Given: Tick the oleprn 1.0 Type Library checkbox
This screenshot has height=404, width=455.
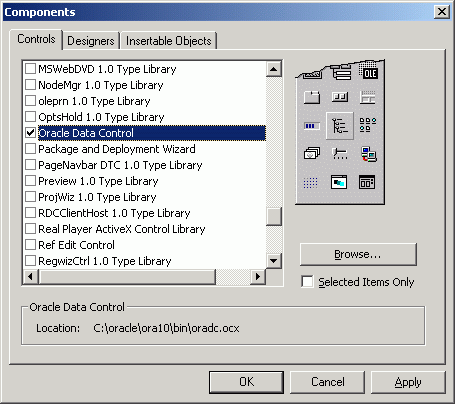Looking at the screenshot, I should pyautogui.click(x=30, y=101).
